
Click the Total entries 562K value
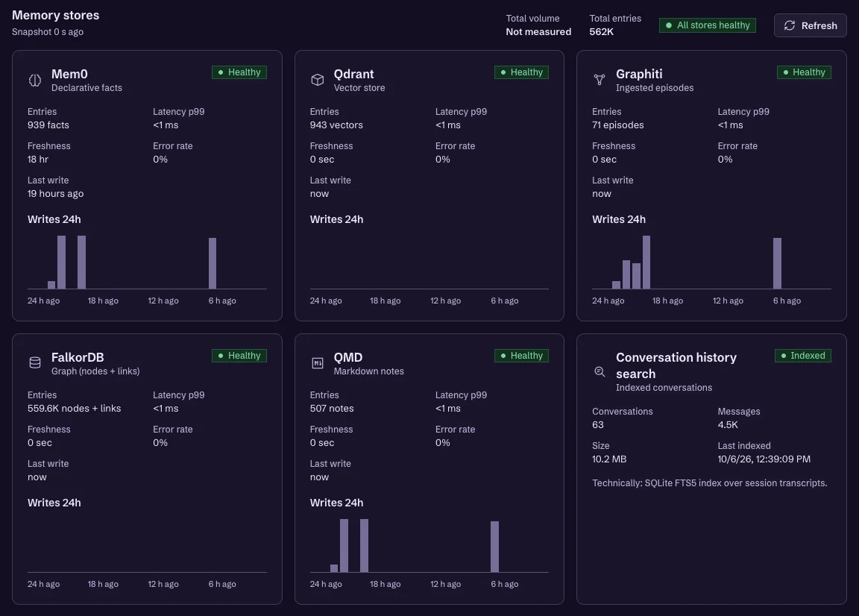coord(601,32)
